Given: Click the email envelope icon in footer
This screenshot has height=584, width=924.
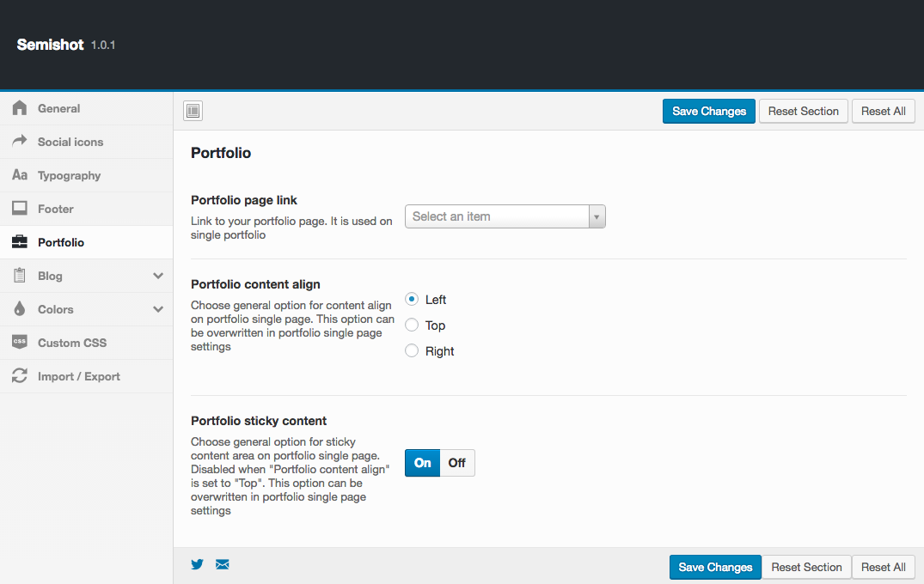Looking at the screenshot, I should (x=223, y=564).
